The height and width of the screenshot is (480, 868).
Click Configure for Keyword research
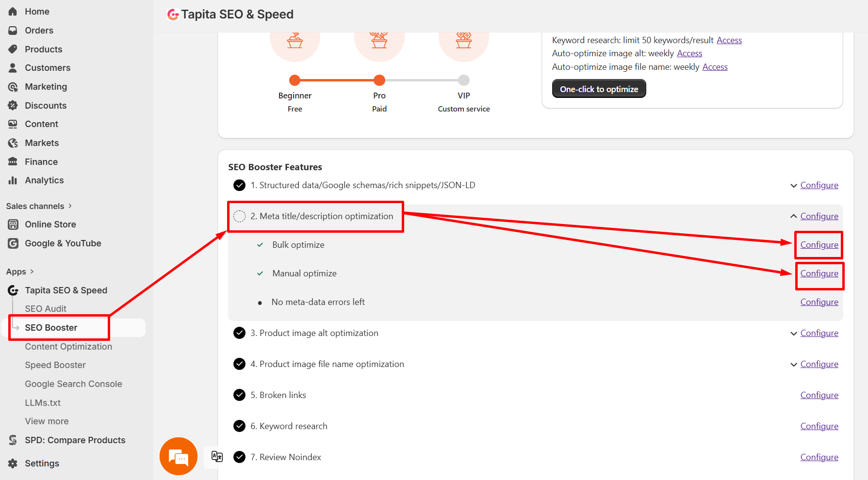819,426
